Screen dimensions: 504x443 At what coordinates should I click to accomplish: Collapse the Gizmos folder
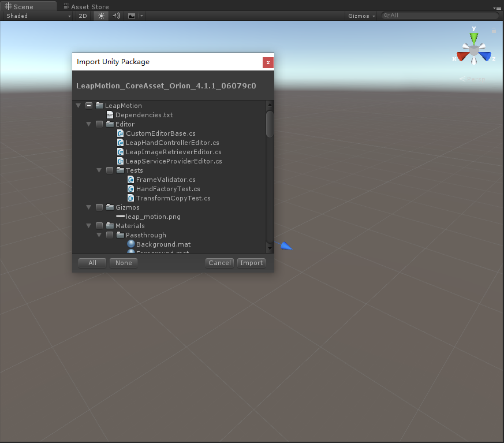[88, 207]
